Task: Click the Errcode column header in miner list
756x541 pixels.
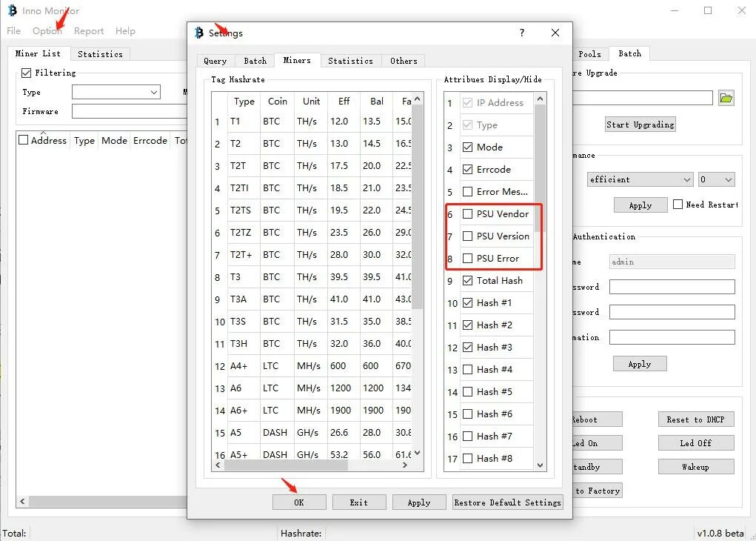Action: [x=150, y=141]
